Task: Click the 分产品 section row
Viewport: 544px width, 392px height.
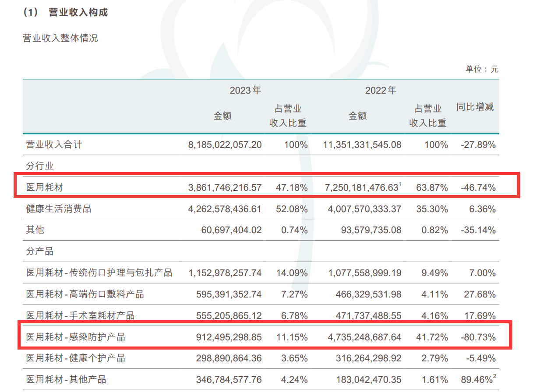Action: pos(40,252)
